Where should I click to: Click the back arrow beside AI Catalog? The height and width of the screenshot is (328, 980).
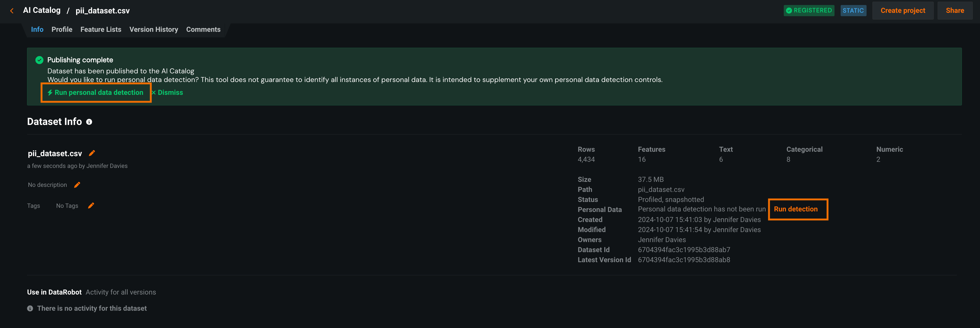[12, 11]
